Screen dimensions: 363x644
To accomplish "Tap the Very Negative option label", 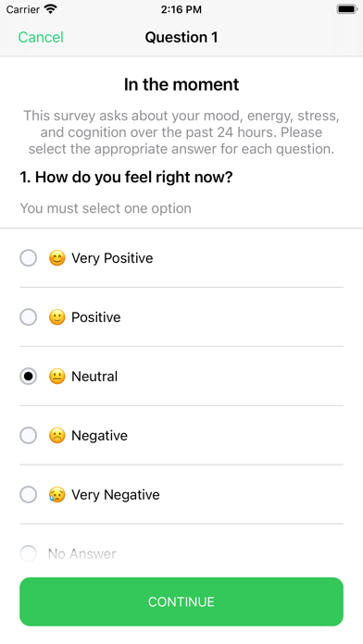I will tap(116, 495).
